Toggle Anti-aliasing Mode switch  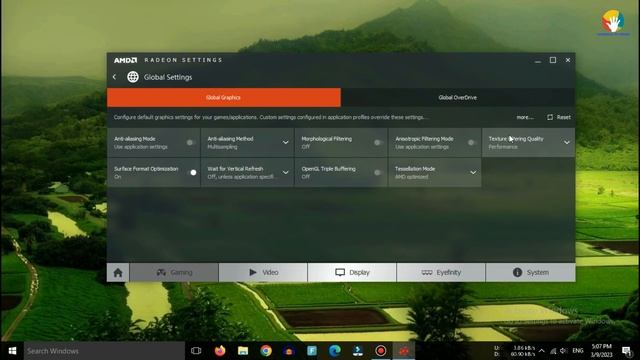[191, 142]
